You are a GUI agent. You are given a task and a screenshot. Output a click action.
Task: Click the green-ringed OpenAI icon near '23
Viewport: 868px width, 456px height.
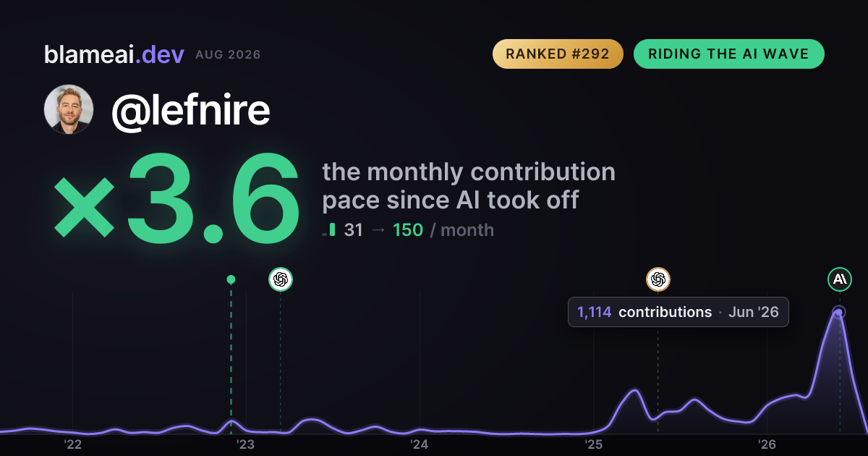(281, 279)
